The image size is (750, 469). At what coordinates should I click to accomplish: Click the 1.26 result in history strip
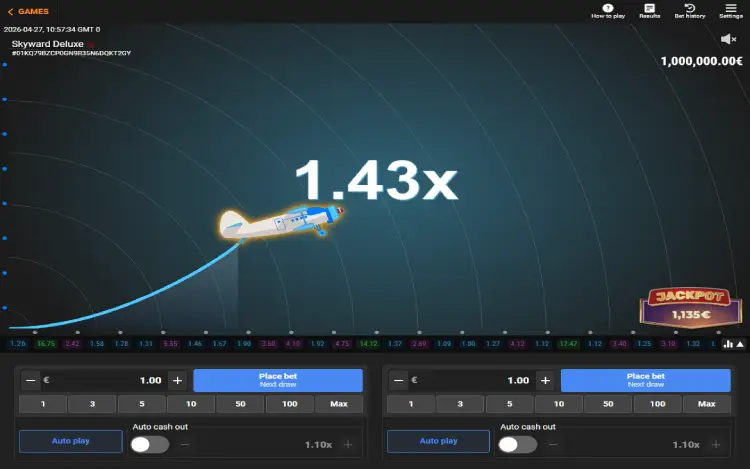pos(18,344)
